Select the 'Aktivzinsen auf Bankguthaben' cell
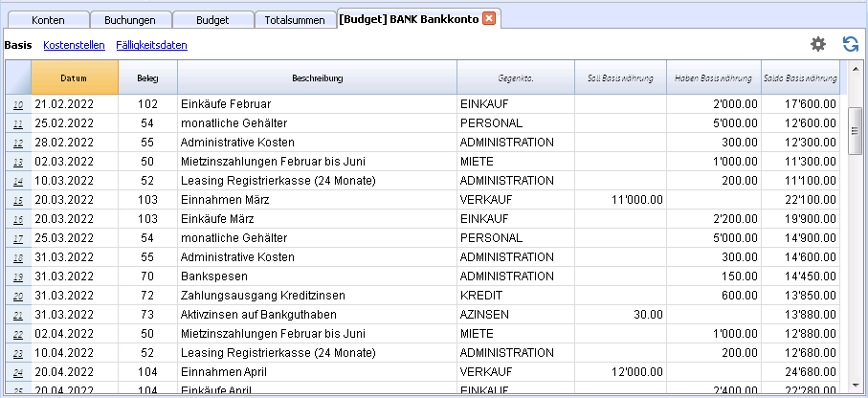The height and width of the screenshot is (398, 868). coord(317,315)
